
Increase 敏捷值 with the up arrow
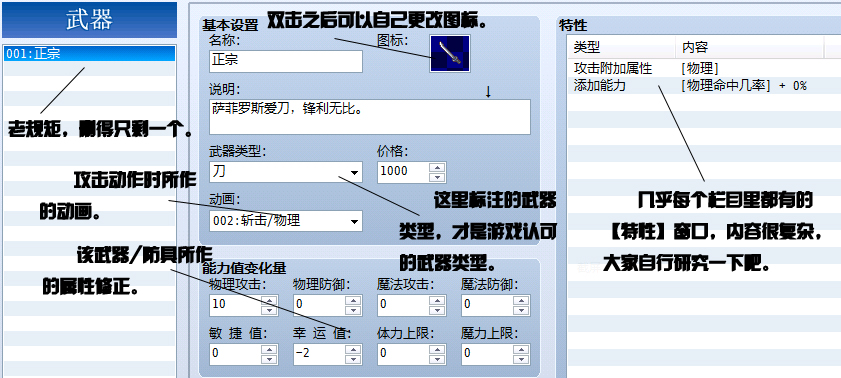tap(269, 349)
